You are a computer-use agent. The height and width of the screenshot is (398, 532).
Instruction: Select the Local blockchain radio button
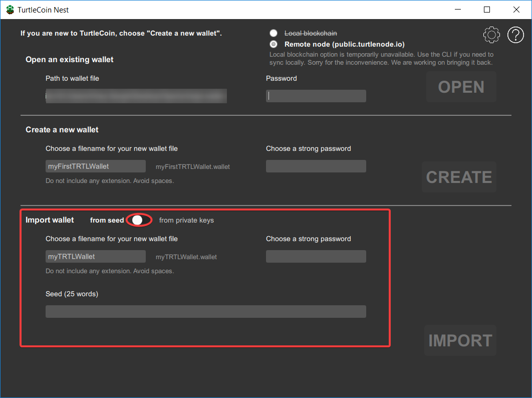tap(274, 33)
